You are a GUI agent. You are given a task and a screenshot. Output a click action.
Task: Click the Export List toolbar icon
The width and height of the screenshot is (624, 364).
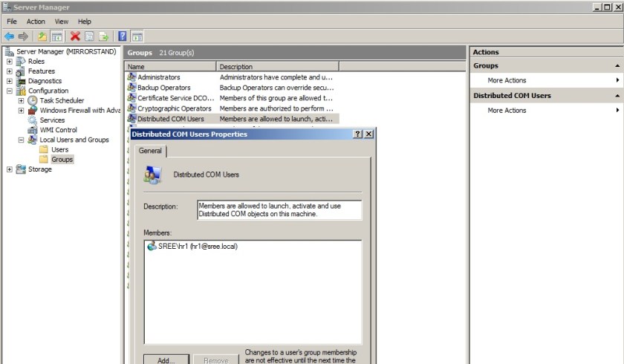[x=103, y=36]
